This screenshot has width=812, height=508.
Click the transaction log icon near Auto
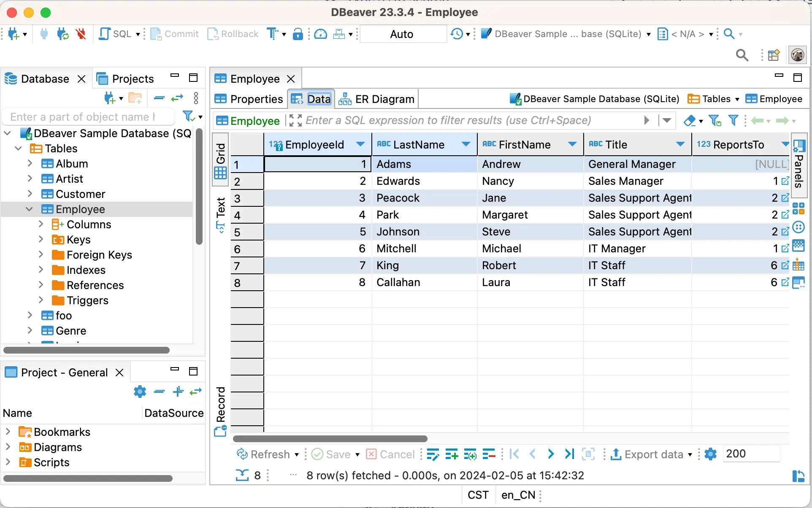coord(457,34)
